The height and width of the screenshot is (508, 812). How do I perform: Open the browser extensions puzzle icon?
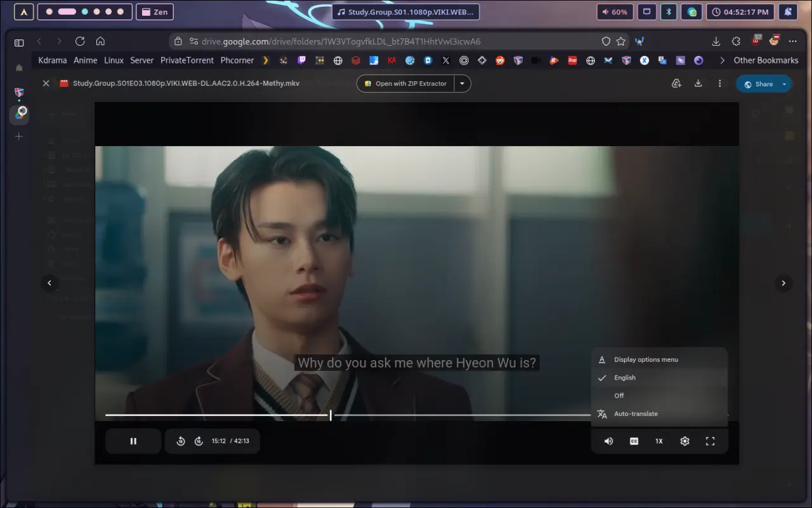tap(736, 41)
